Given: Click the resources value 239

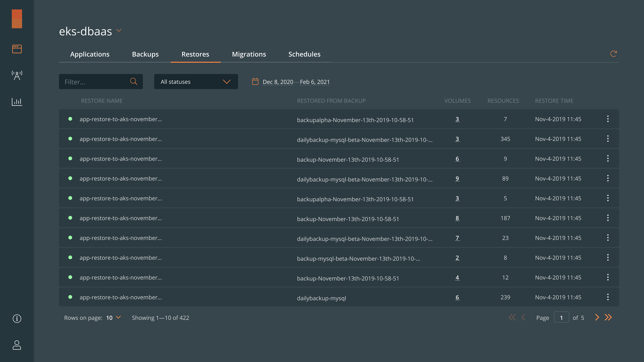Looking at the screenshot, I should (505, 297).
